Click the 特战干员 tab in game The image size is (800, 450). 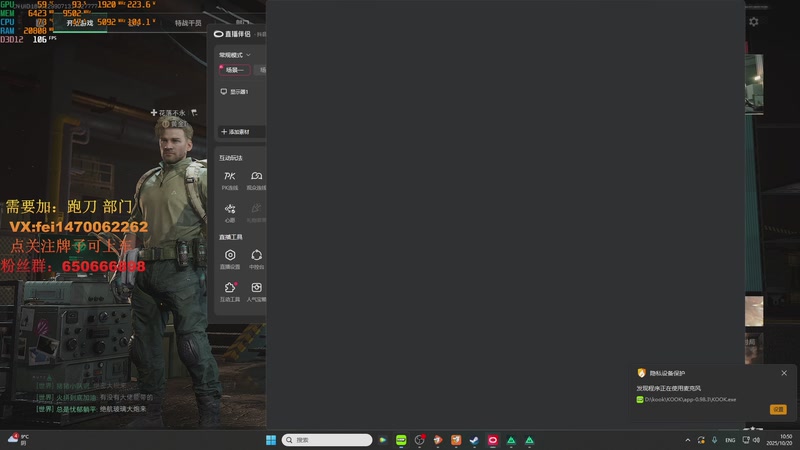click(188, 23)
